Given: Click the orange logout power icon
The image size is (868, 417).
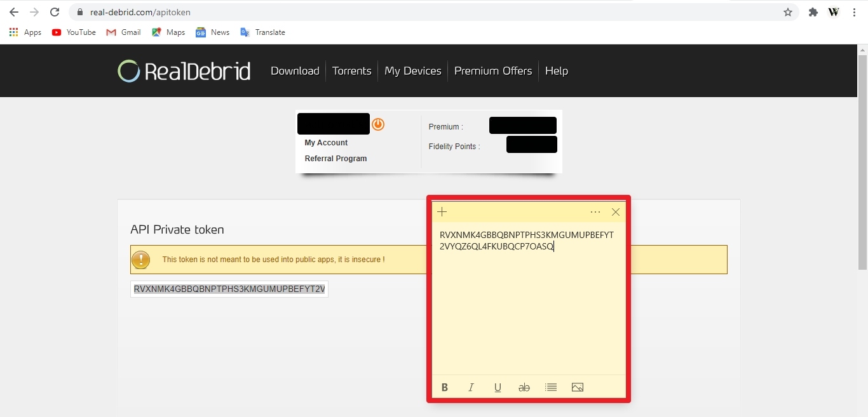Looking at the screenshot, I should (x=378, y=124).
